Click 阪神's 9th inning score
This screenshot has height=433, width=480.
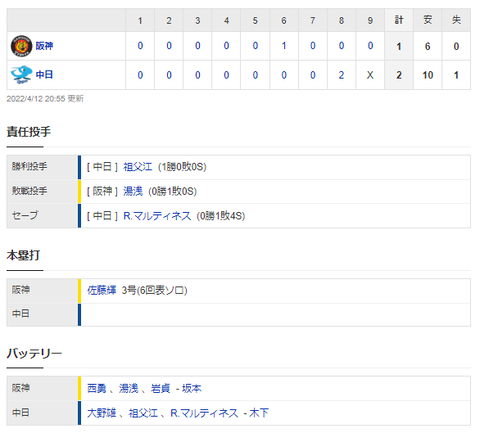[x=370, y=46]
